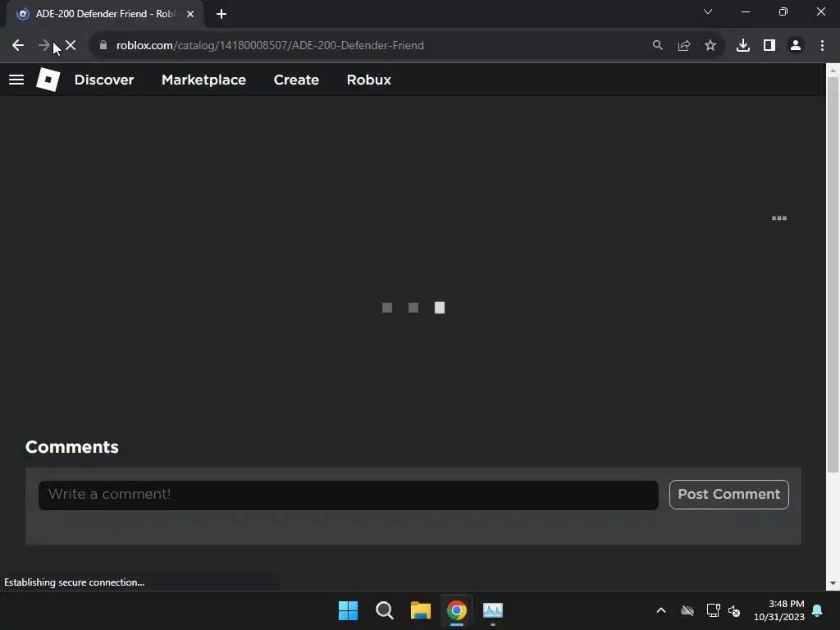Image resolution: width=840 pixels, height=630 pixels.
Task: Open the Chrome profile menu
Action: [796, 46]
